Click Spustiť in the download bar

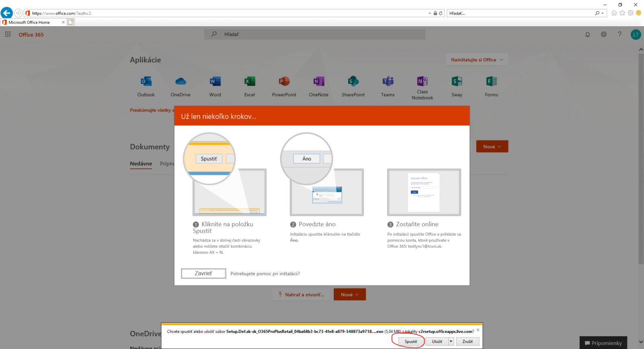(411, 341)
